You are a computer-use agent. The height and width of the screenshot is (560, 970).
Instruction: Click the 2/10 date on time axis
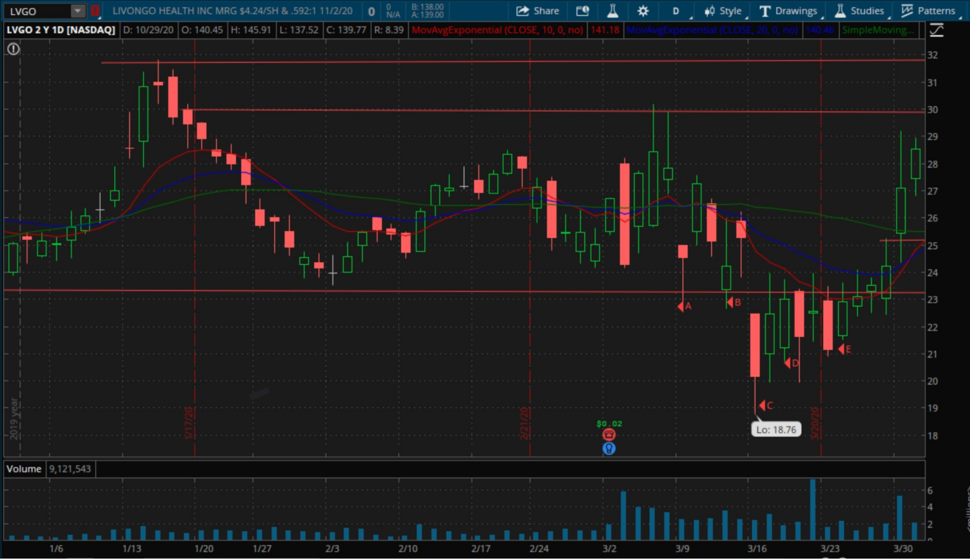point(408,549)
